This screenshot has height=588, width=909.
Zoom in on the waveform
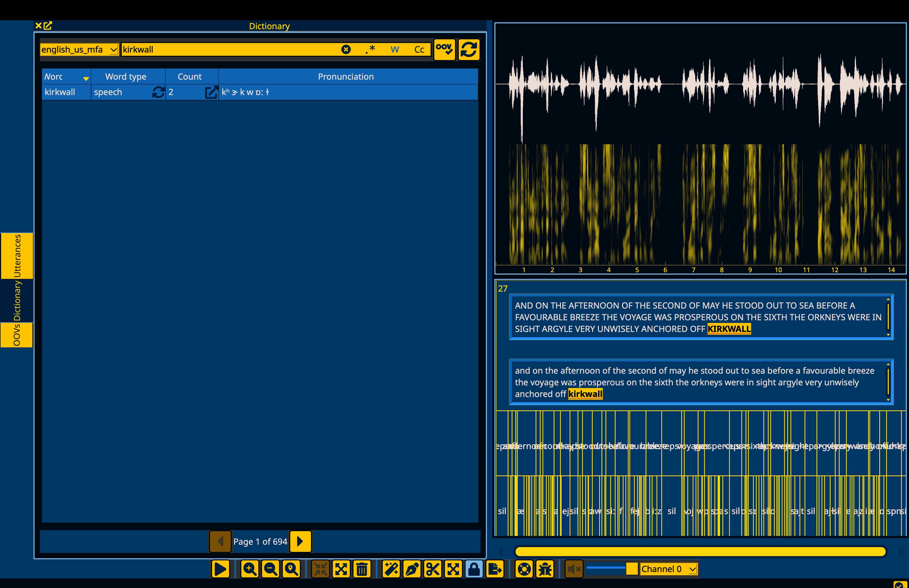point(250,569)
